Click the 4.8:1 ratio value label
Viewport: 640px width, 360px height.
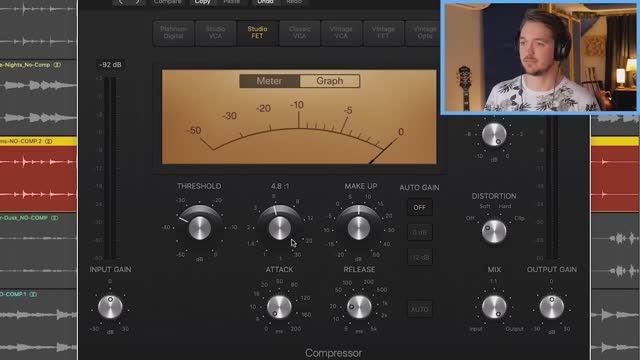point(280,186)
